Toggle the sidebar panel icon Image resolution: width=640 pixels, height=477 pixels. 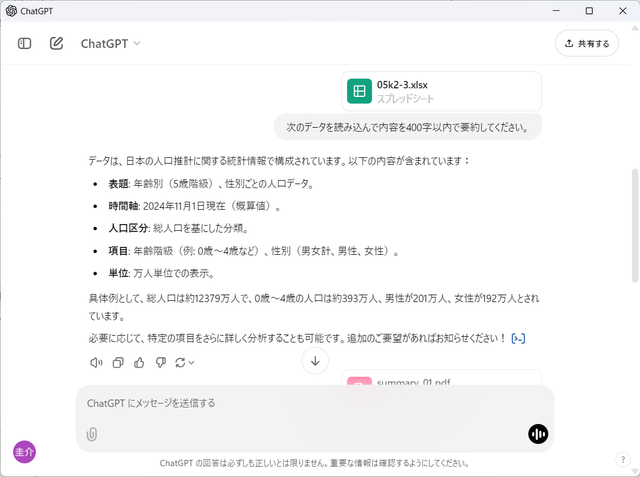point(24,43)
